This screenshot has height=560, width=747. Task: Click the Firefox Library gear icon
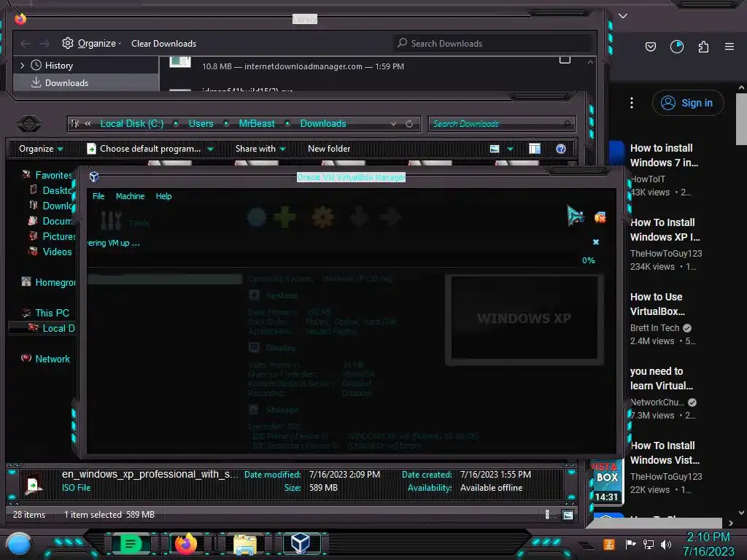[68, 43]
